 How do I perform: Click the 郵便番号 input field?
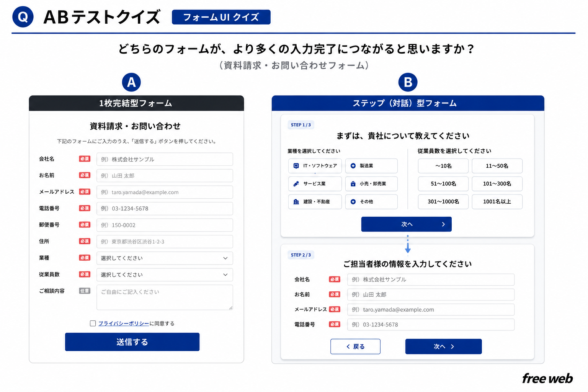coord(165,225)
